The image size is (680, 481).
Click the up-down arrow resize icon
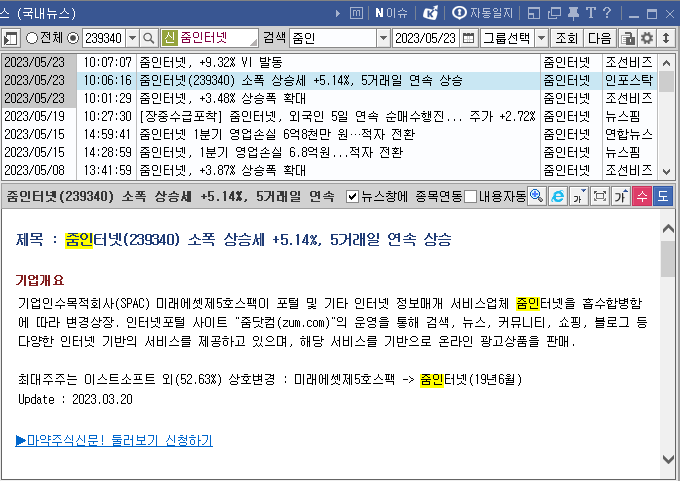(666, 39)
